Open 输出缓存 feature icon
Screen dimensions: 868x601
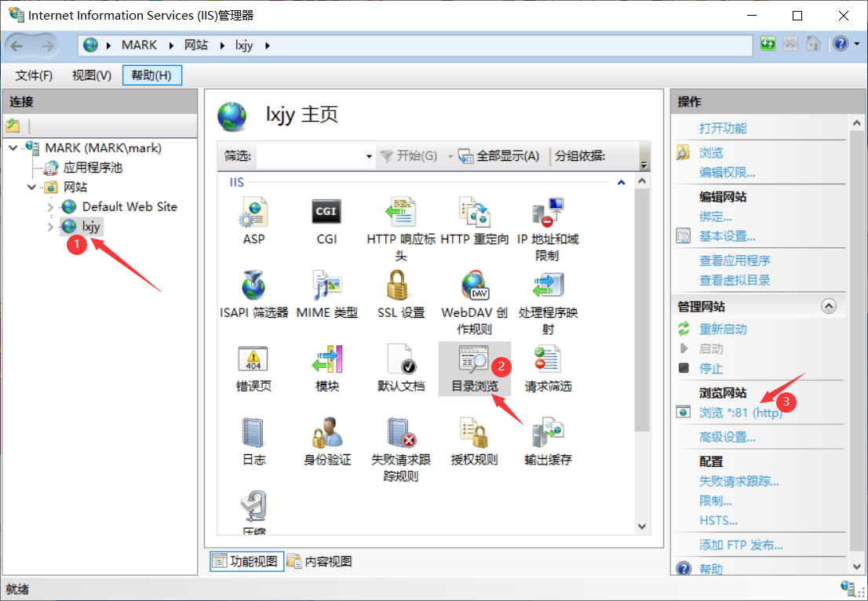pyautogui.click(x=548, y=442)
